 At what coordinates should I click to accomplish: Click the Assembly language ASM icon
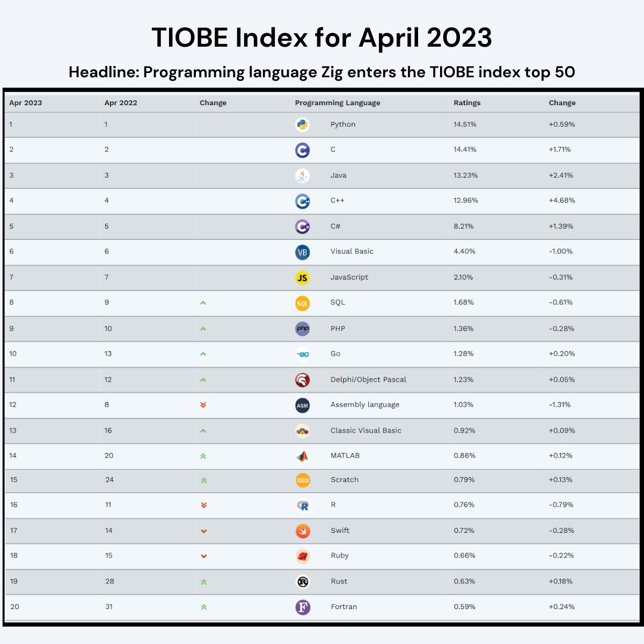302,405
